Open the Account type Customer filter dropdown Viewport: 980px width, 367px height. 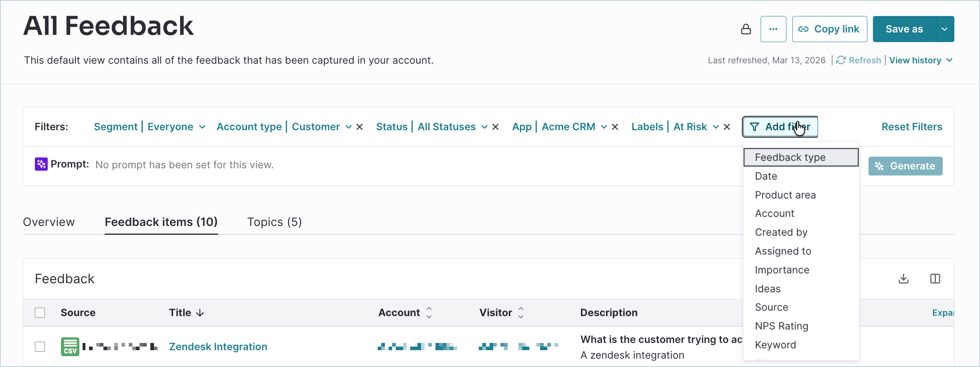[x=284, y=127]
